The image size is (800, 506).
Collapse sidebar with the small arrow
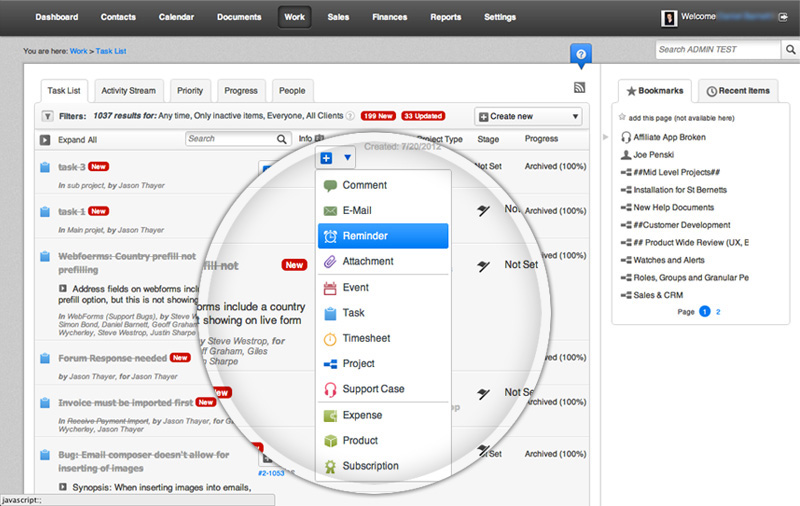(x=605, y=137)
